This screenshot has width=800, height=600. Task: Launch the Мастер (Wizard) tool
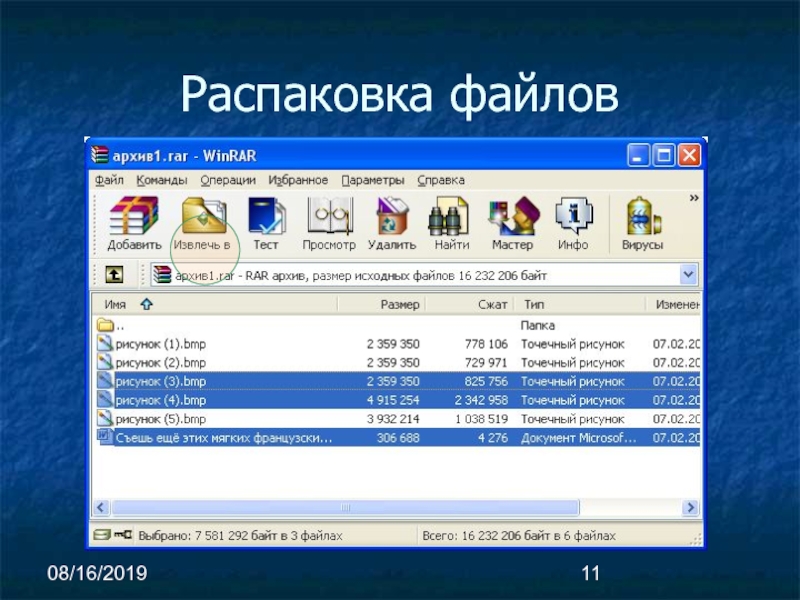512,223
